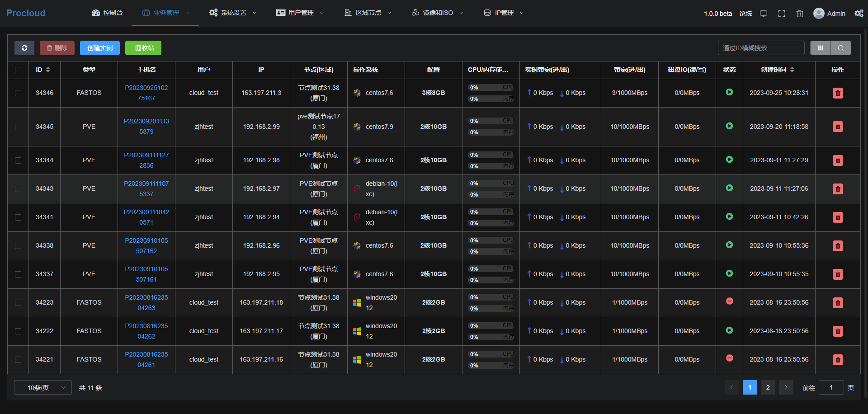The height and width of the screenshot is (414, 868).
Task: Click the previous page arrow
Action: pos(732,387)
